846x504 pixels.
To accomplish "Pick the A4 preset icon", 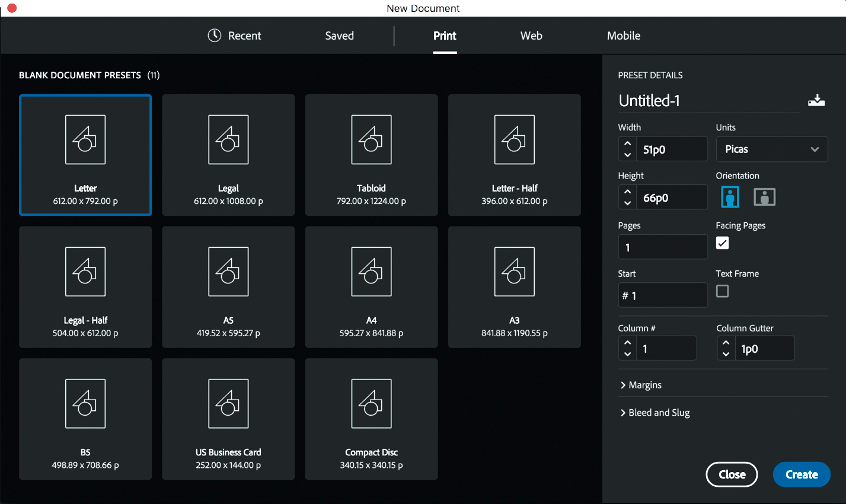I will pos(371,272).
